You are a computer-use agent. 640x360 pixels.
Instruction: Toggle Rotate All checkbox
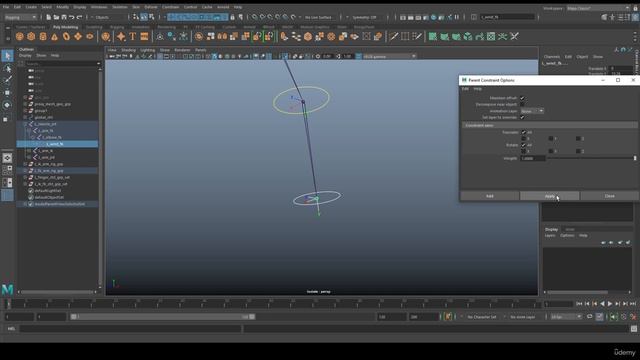[x=524, y=145]
